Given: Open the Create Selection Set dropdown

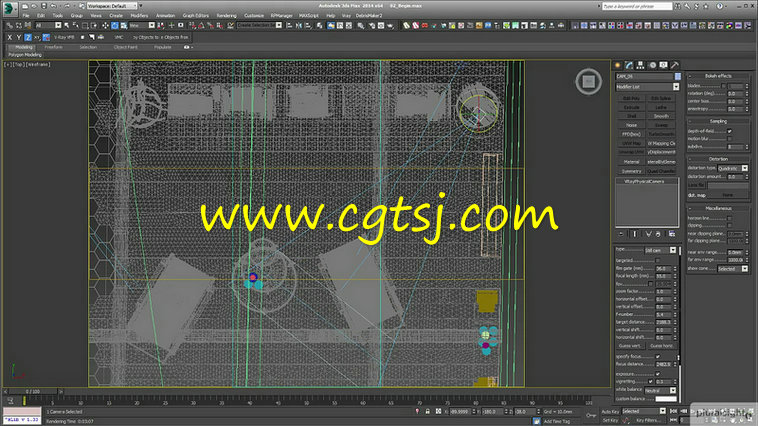Looking at the screenshot, I should [259, 25].
